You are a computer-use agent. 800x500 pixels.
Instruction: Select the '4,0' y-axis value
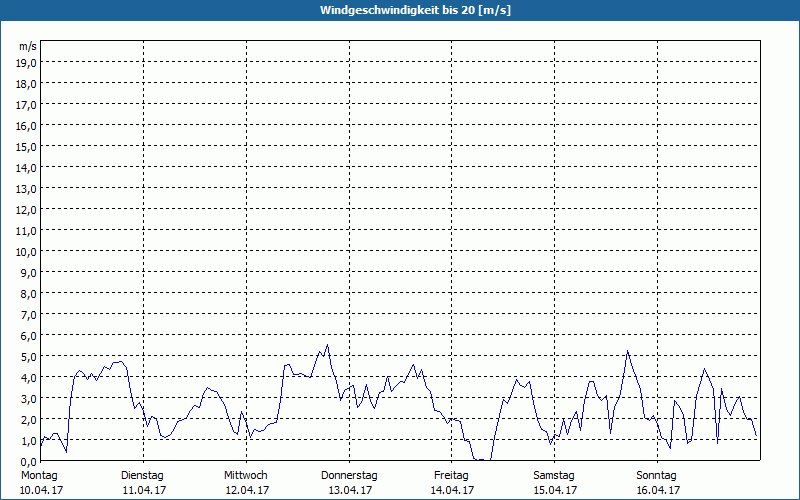(30, 378)
